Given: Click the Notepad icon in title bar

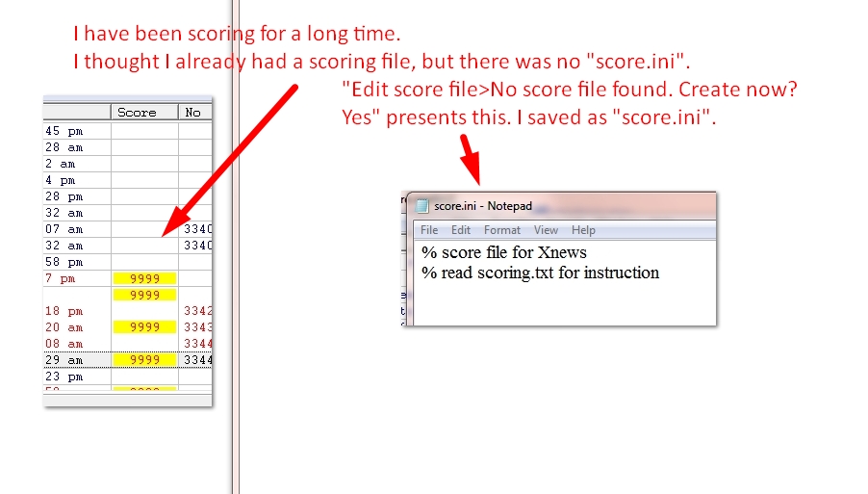Looking at the screenshot, I should 422,206.
